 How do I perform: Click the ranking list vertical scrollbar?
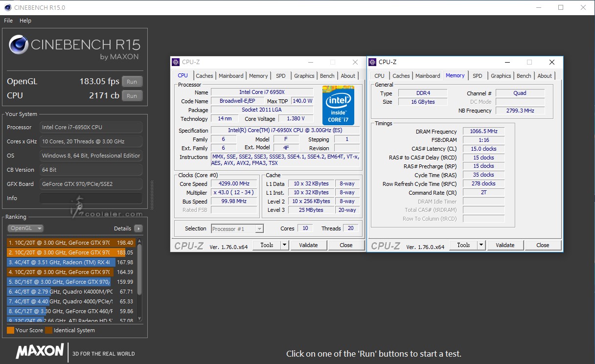tap(139, 279)
